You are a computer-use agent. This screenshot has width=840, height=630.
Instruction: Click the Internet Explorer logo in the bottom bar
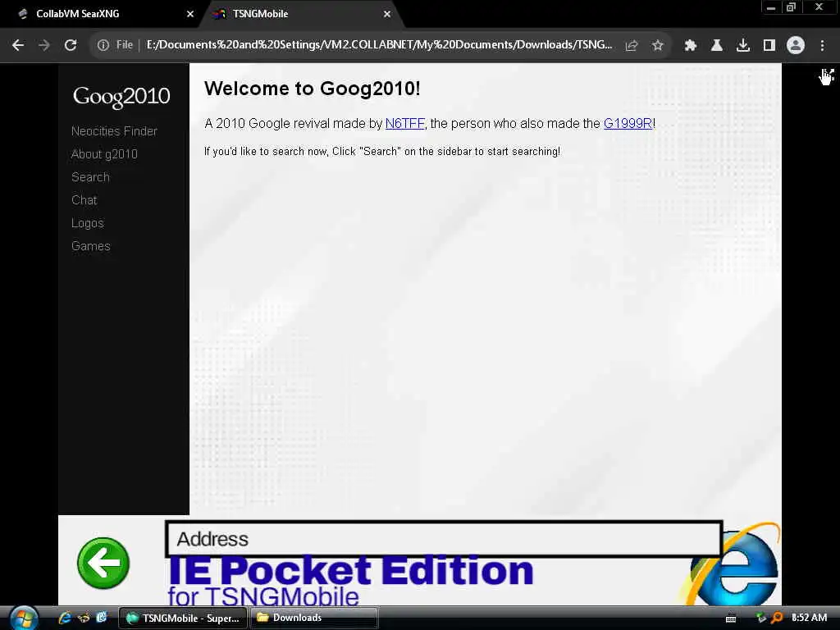pyautogui.click(x=734, y=567)
